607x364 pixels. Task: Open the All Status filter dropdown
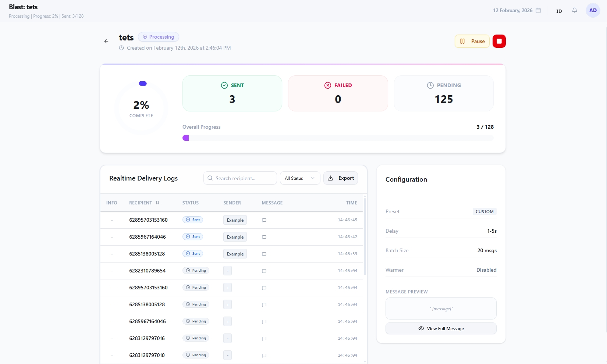click(300, 178)
